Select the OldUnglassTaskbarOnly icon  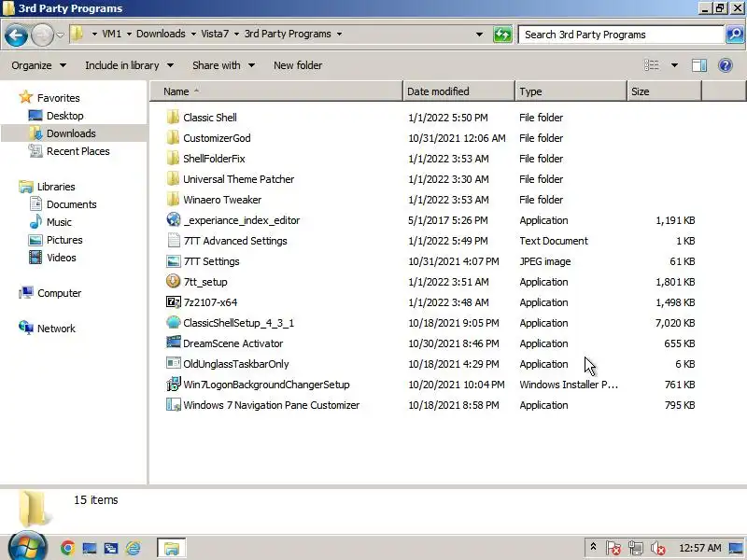174,363
